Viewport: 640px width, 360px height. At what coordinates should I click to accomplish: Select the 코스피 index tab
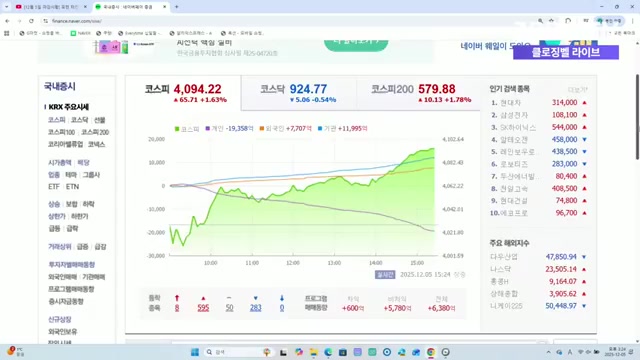click(x=183, y=93)
